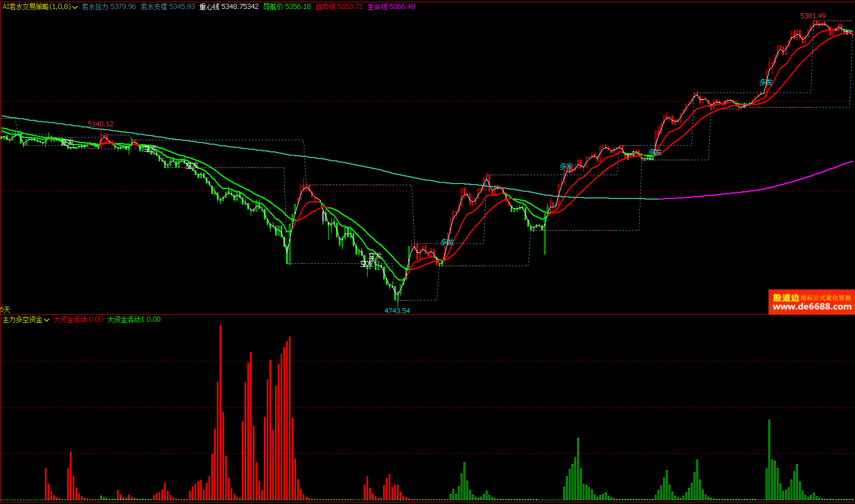Click the 5140.12 price peak label
Screen dimensions: 855x504
point(100,124)
